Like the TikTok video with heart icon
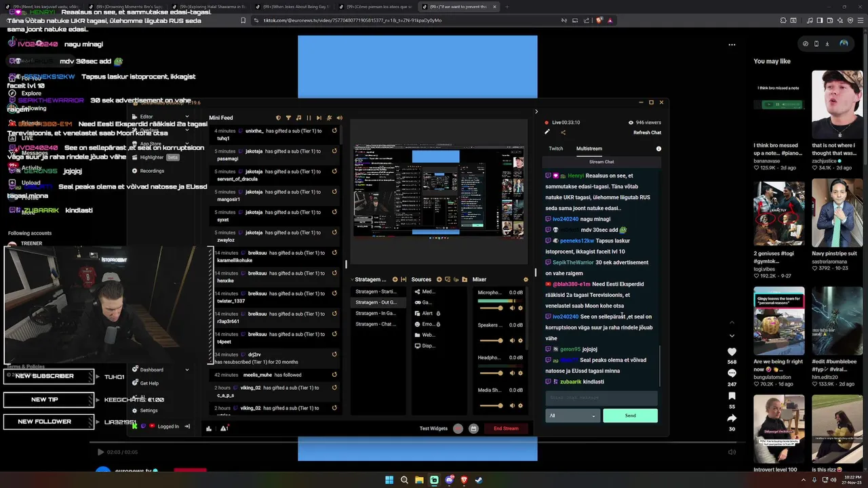Image resolution: width=868 pixels, height=488 pixels. click(732, 352)
